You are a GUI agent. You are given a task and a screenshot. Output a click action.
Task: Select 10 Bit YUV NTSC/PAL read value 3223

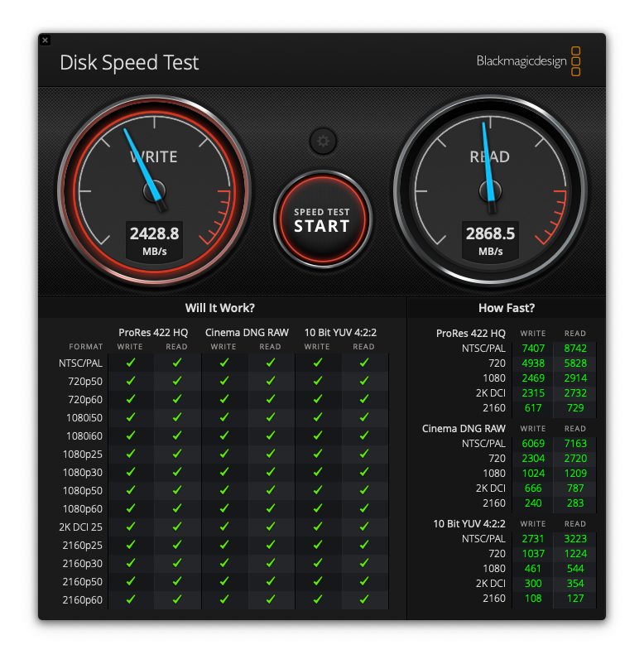[575, 539]
